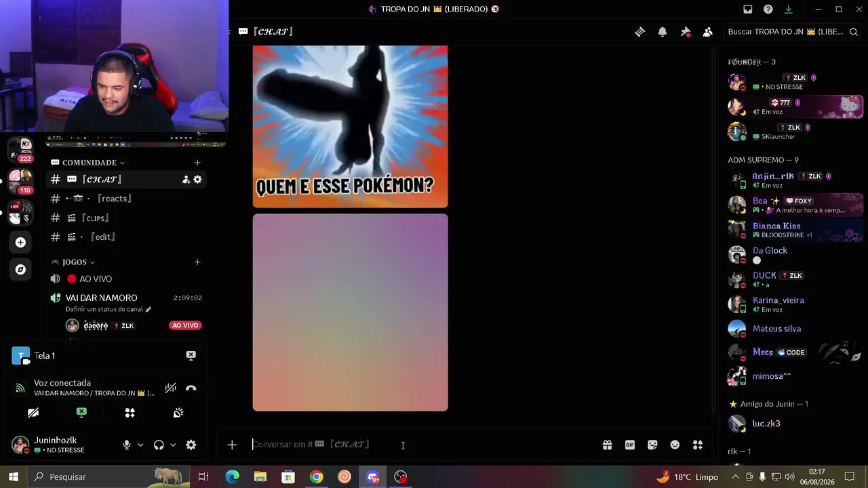
Task: Open voice connection signal details
Action: [x=20, y=388]
